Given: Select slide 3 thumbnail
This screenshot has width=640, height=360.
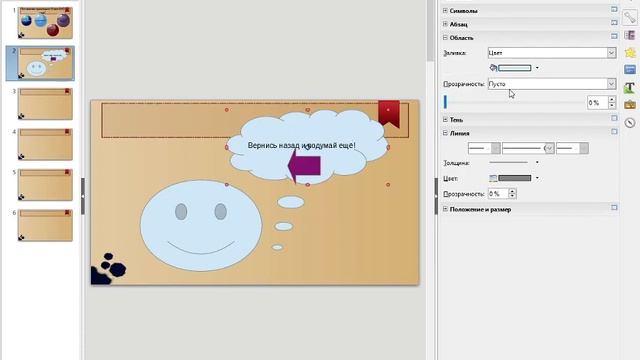Looking at the screenshot, I should pyautogui.click(x=45, y=104).
